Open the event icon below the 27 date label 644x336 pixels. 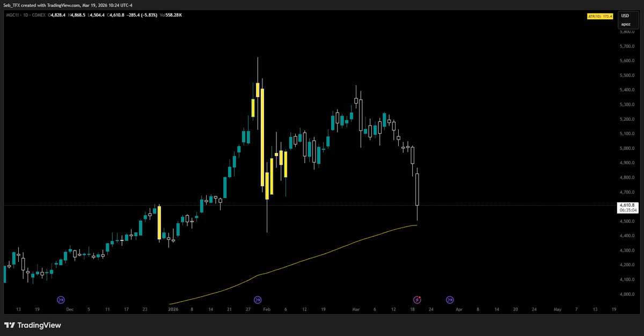[258, 300]
